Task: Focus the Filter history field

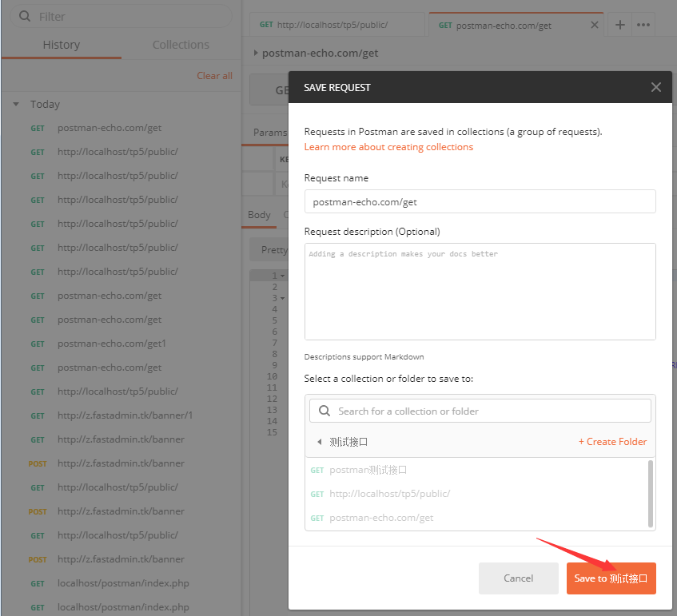Action: point(121,17)
